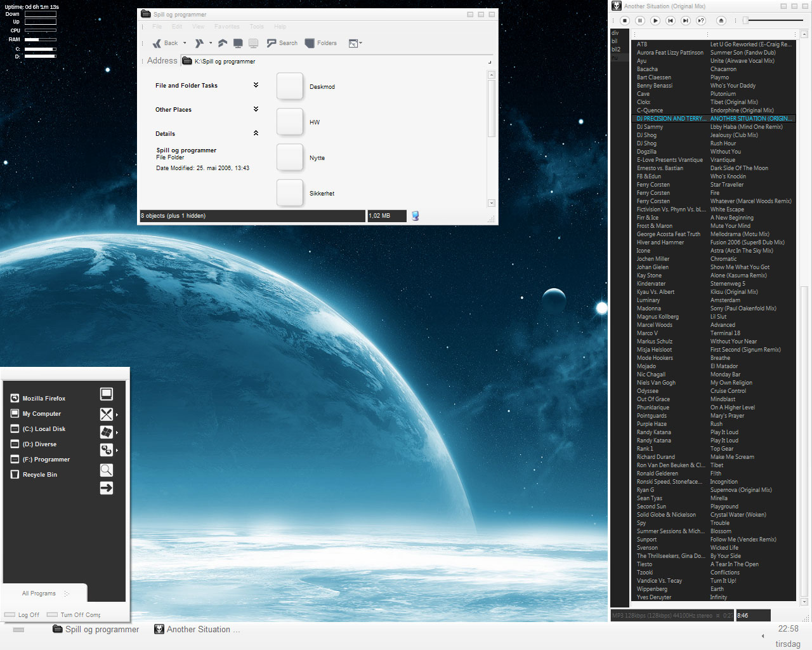
Task: Pause the current song
Action: click(x=640, y=20)
